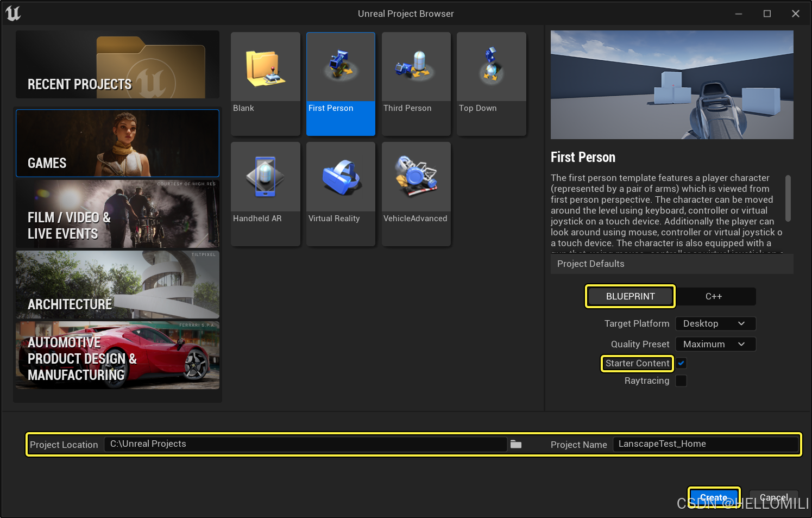Enable the Raytracing checkbox
The width and height of the screenshot is (812, 518).
click(x=681, y=381)
